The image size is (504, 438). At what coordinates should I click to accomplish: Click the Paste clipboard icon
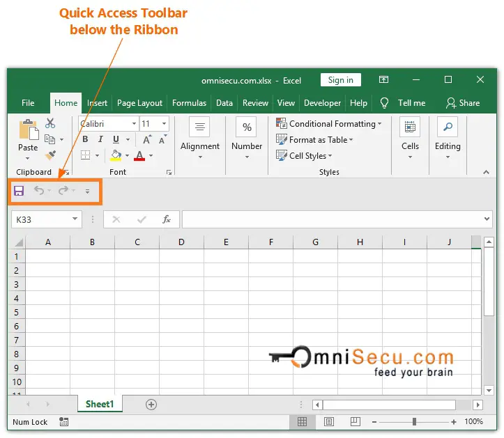29,130
